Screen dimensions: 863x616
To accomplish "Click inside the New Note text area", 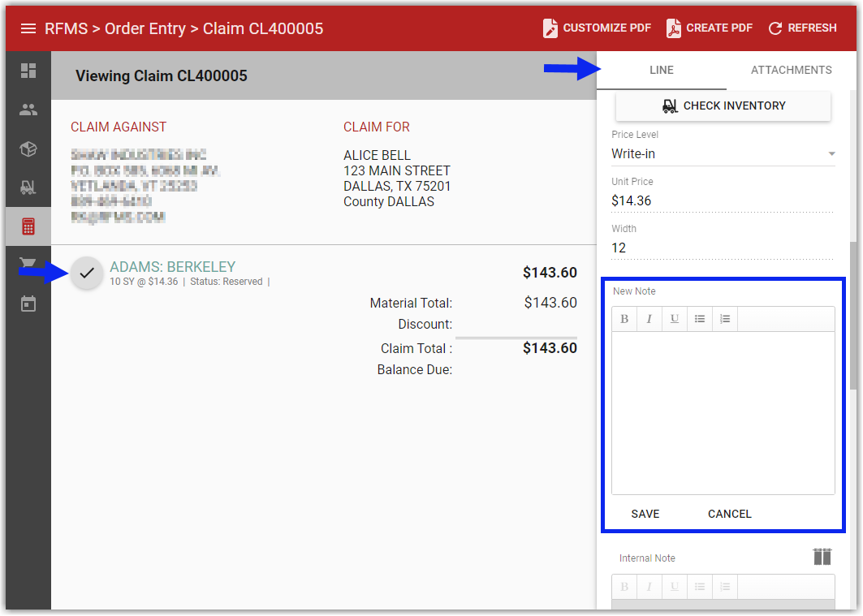I will point(723,412).
